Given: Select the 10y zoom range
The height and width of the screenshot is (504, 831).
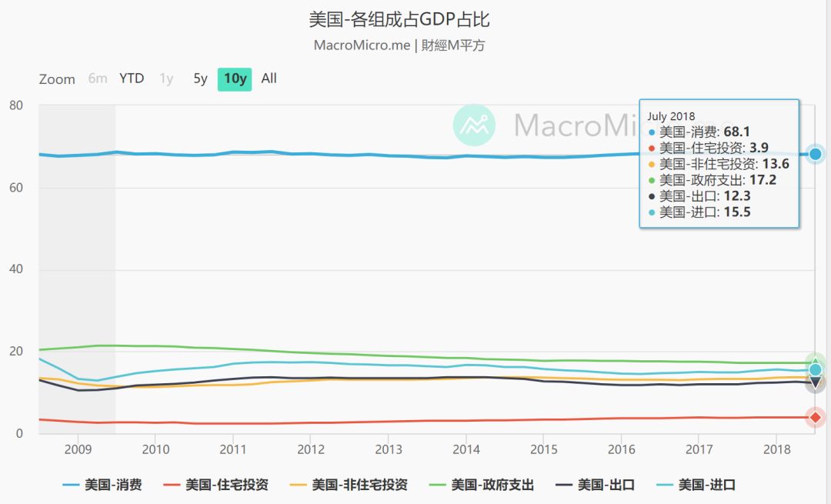Looking at the screenshot, I should point(235,78).
